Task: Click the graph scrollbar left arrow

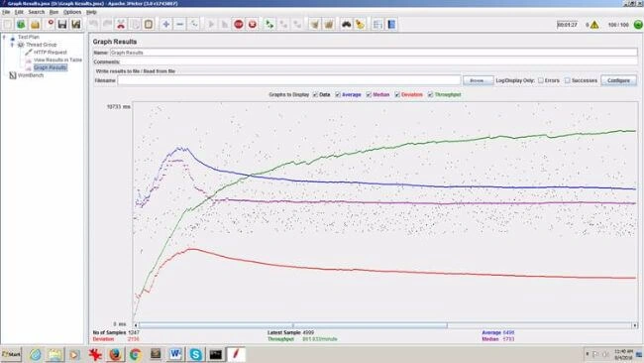Action: point(136,325)
